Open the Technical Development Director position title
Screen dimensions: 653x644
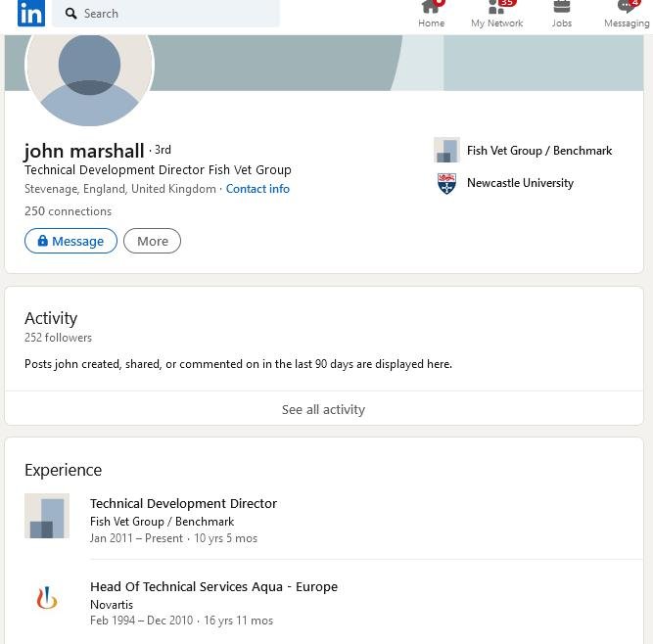pos(183,503)
